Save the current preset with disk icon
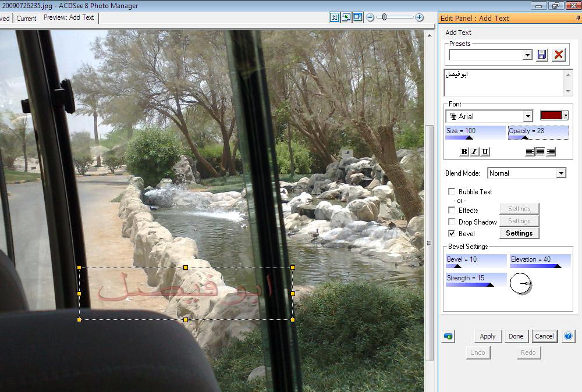The image size is (582, 392). [x=542, y=55]
